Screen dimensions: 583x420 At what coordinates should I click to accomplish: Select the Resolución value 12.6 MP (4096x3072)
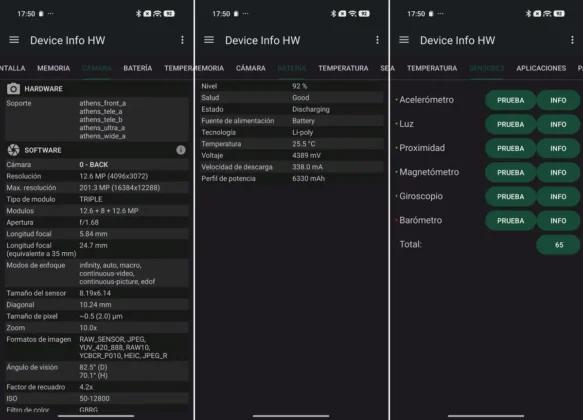[113, 176]
